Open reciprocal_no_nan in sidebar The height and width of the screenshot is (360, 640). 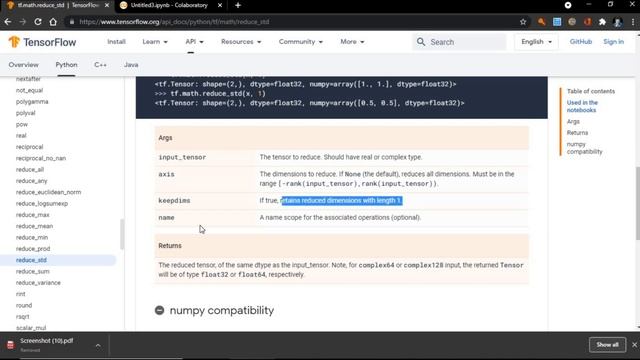[40, 158]
